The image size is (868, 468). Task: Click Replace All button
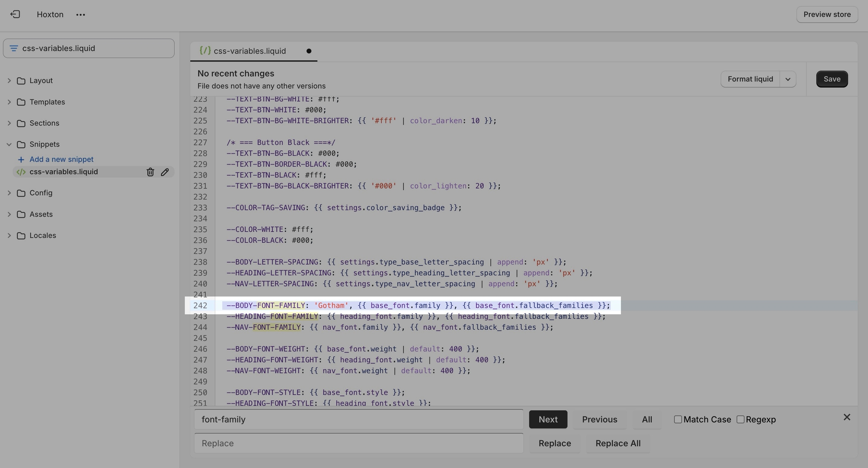tap(618, 444)
